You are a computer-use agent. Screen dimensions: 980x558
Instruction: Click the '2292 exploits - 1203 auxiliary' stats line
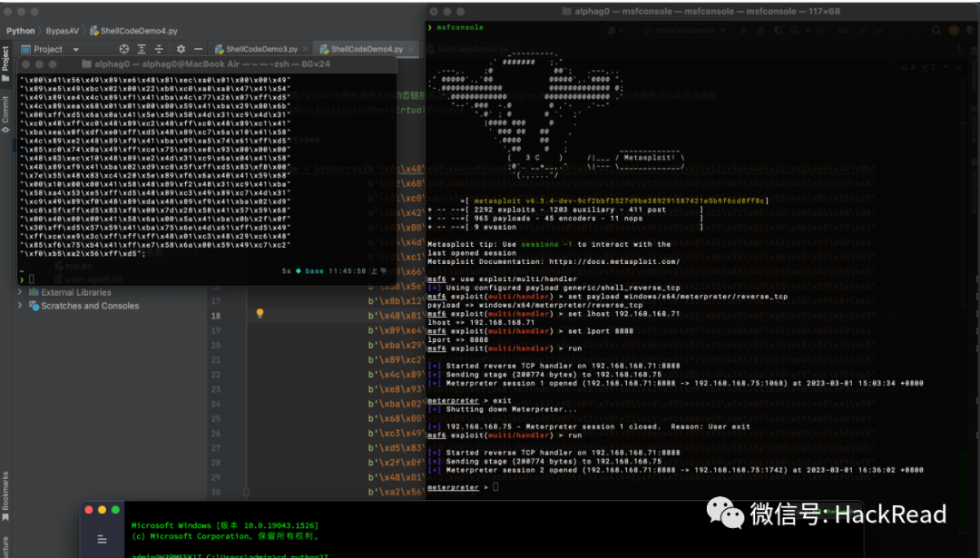pos(565,210)
